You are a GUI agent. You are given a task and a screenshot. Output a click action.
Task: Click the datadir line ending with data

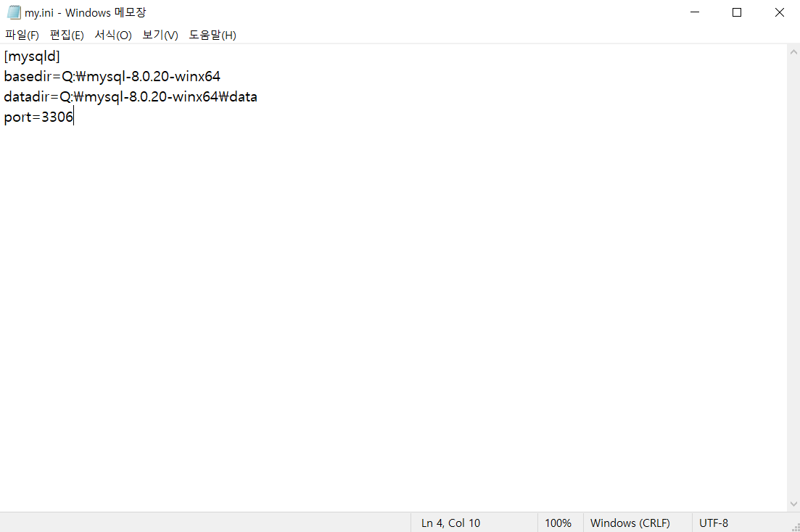click(131, 97)
